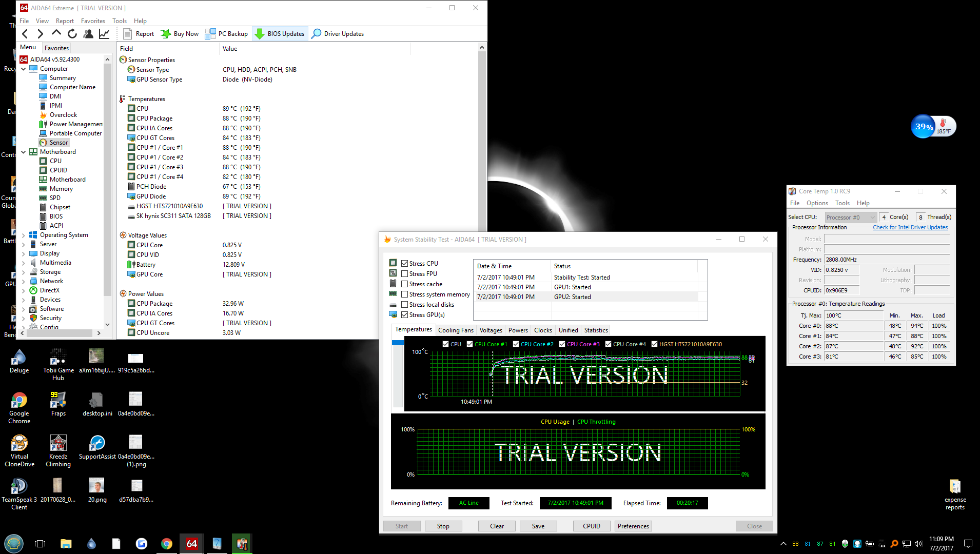
Task: Expand the Multimedia tree node
Action: pyautogui.click(x=23, y=263)
